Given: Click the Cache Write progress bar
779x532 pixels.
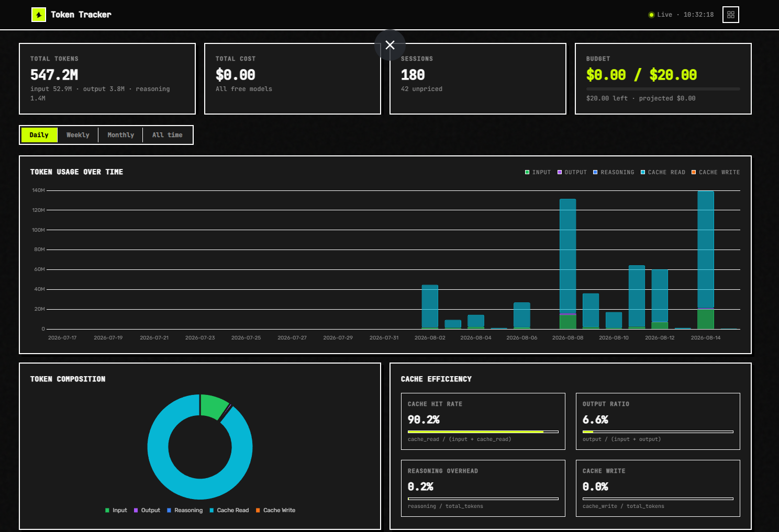Looking at the screenshot, I should [x=658, y=499].
